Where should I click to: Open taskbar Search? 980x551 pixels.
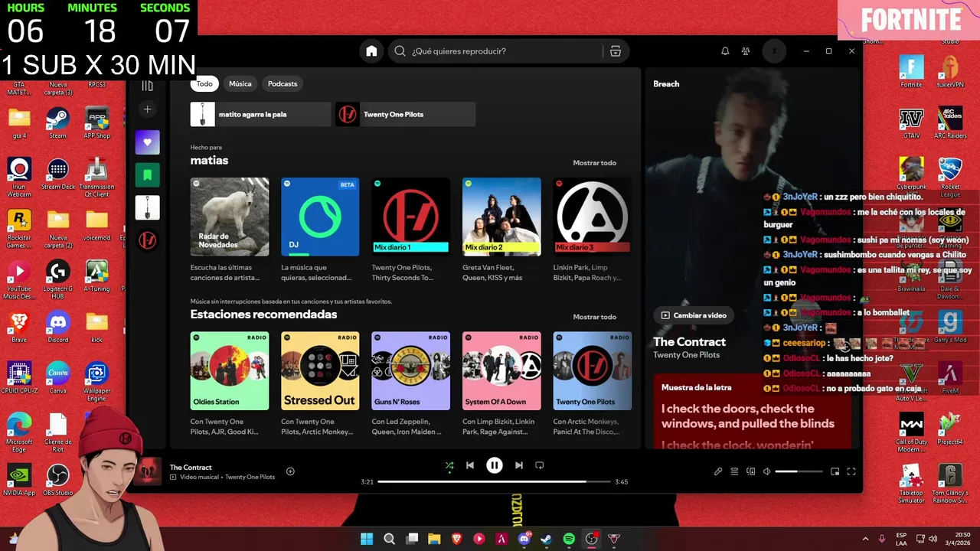click(389, 539)
